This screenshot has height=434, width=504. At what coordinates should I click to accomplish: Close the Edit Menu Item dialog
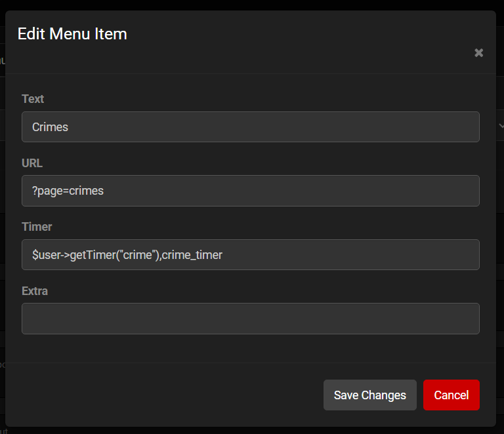tap(479, 53)
